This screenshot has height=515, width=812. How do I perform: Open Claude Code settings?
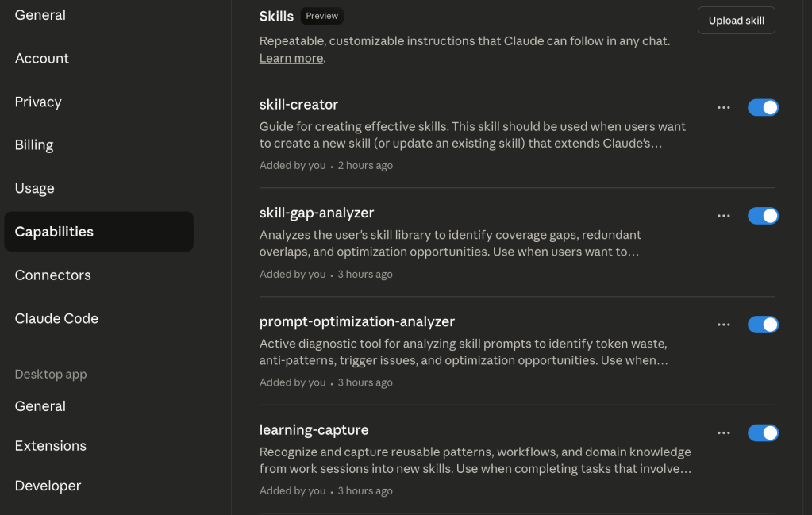[x=56, y=318]
